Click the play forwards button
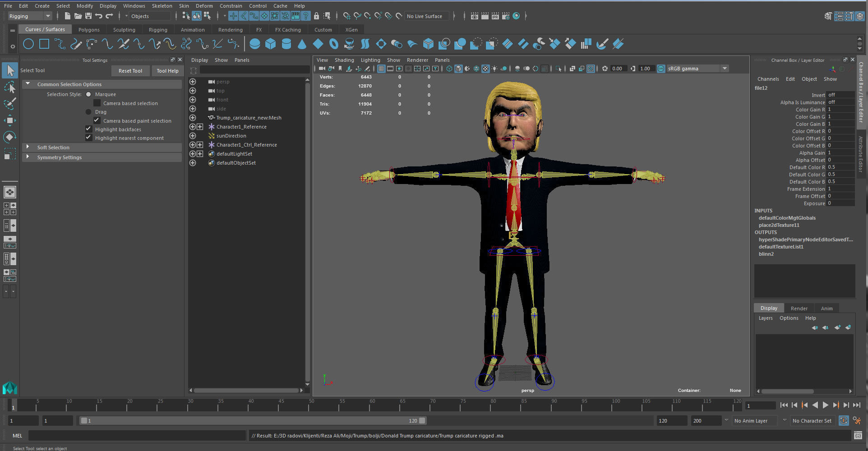This screenshot has height=451, width=868. (x=825, y=405)
